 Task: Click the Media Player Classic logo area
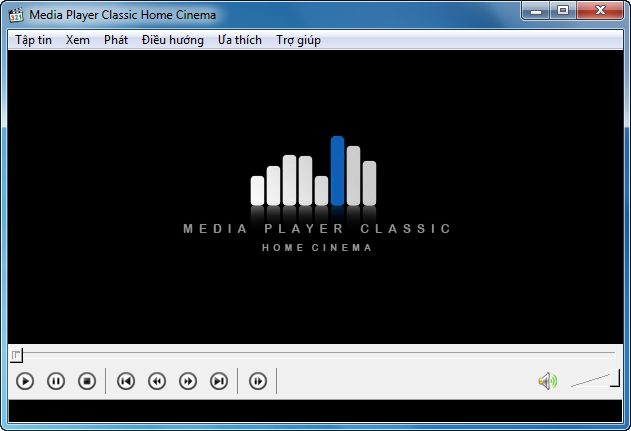tap(316, 195)
